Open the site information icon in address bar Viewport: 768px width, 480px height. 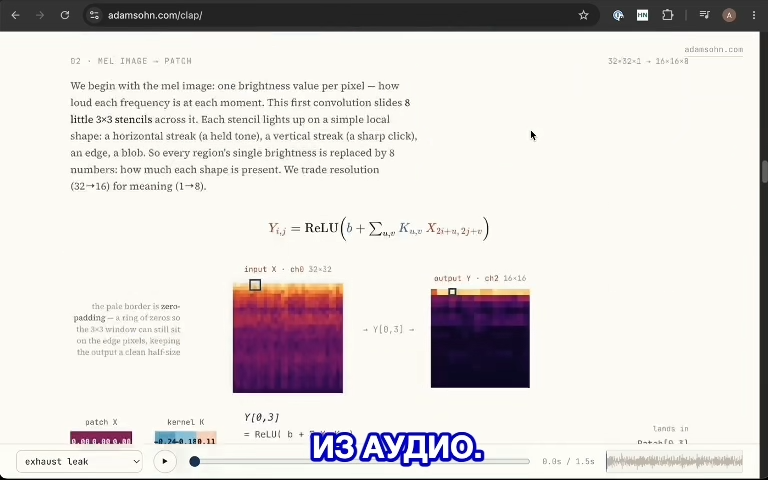click(x=95, y=15)
